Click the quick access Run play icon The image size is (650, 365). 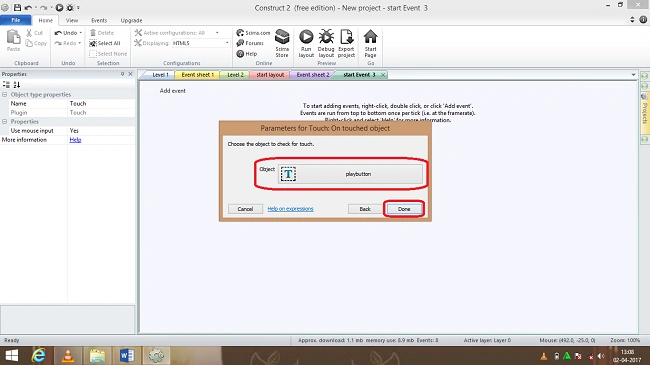pyautogui.click(x=59, y=7)
